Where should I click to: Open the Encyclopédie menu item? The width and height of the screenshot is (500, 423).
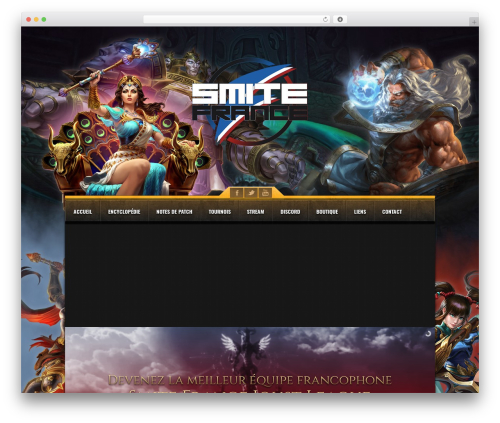click(124, 212)
